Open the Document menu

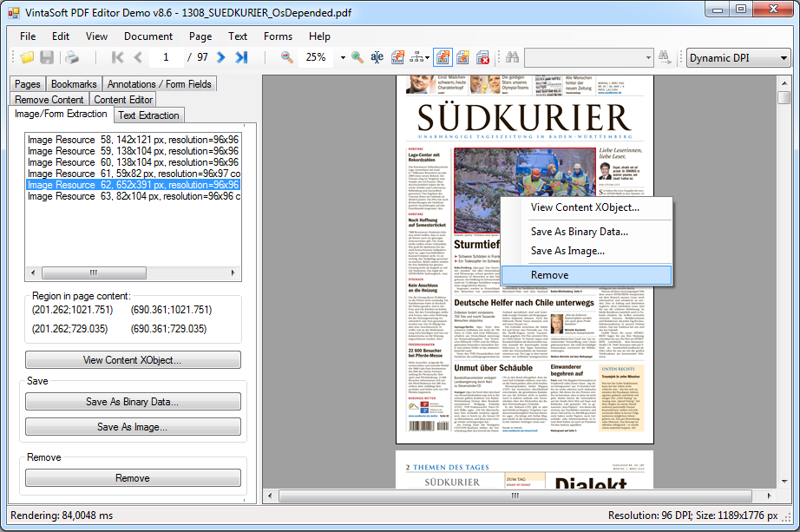pos(148,36)
